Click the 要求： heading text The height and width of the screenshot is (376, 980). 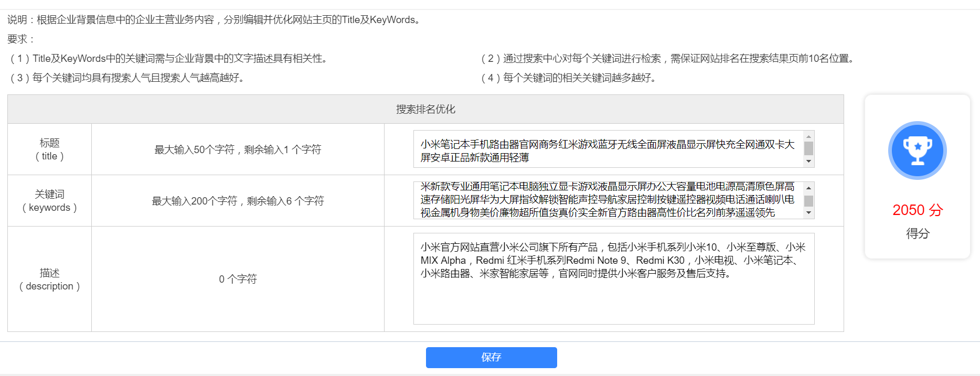21,39
